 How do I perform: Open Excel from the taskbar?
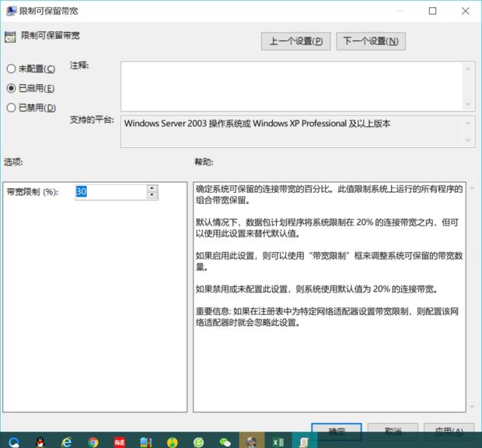pos(278,442)
